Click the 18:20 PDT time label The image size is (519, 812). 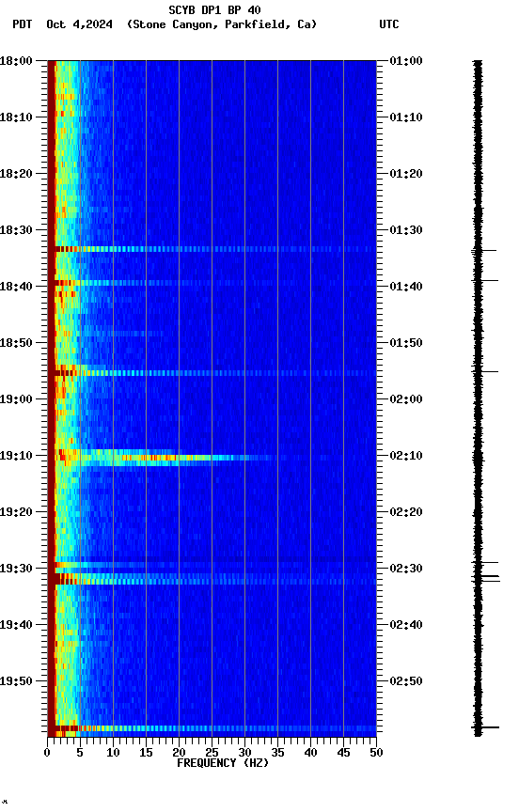click(16, 174)
